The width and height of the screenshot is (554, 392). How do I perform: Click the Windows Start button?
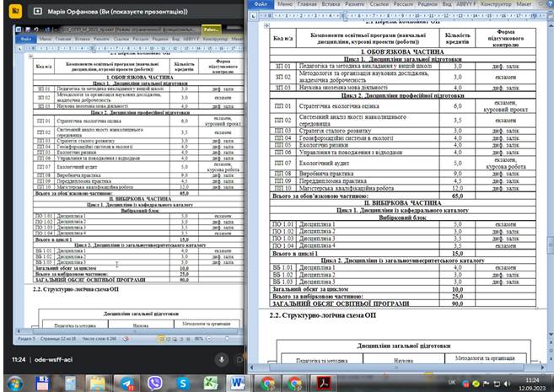[x=13, y=383]
